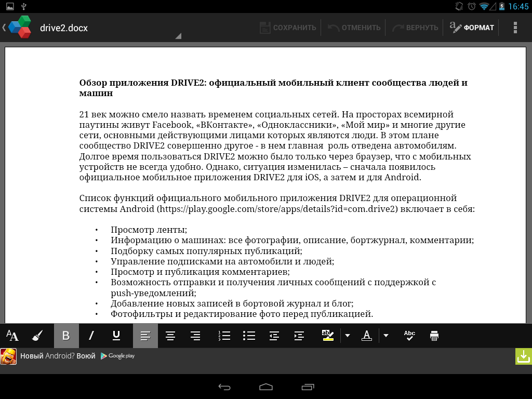The height and width of the screenshot is (399, 532).
Task: Toggle underline formatting
Action: tap(116, 336)
